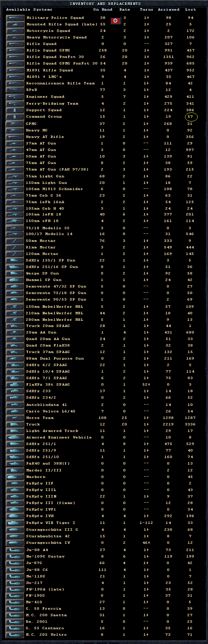Click the Command Group lost value 57

[x=191, y=117]
